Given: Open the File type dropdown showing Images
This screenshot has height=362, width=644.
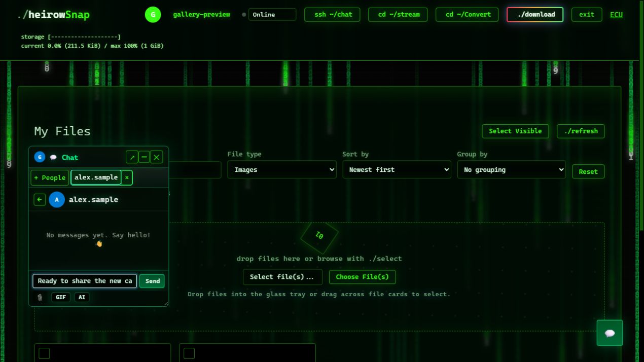Looking at the screenshot, I should pyautogui.click(x=282, y=170).
